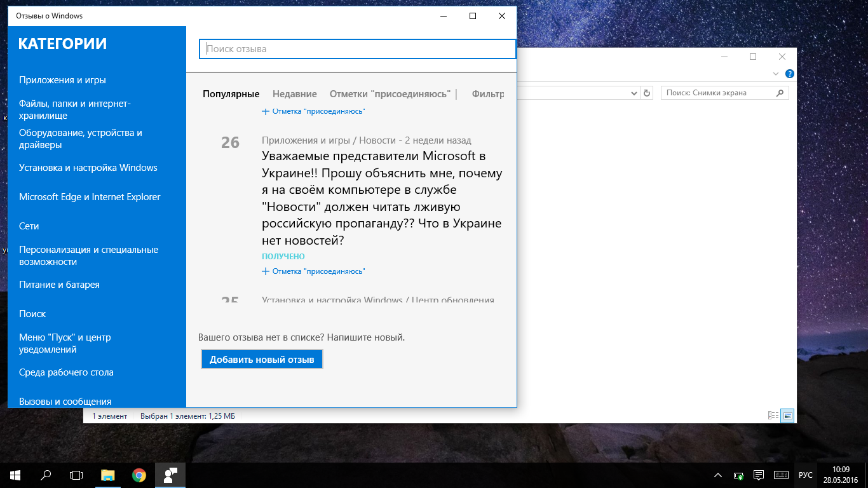Open Task View on the taskbar
Image resolution: width=868 pixels, height=488 pixels.
pyautogui.click(x=76, y=475)
